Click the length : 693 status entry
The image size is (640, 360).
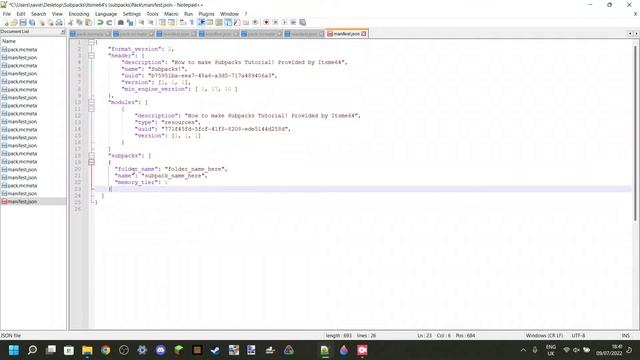(x=338, y=336)
